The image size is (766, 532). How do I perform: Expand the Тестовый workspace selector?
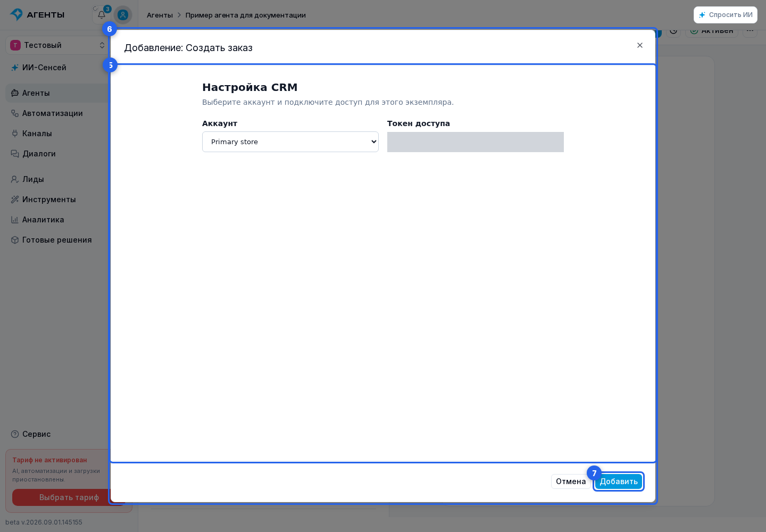click(57, 45)
